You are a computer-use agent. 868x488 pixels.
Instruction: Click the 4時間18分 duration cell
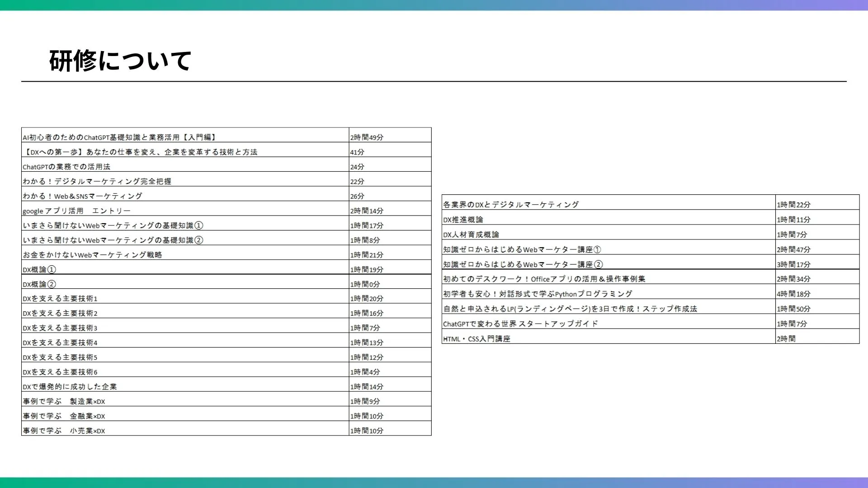(794, 294)
